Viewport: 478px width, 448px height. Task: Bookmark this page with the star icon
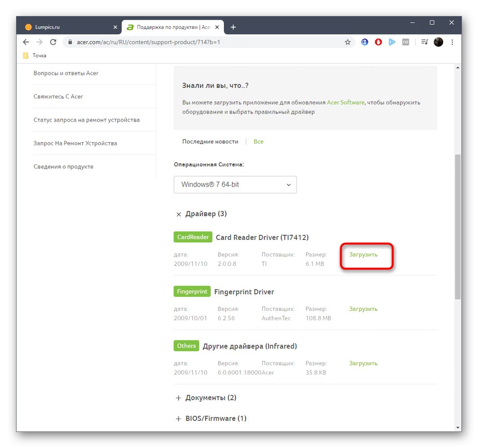tap(348, 42)
